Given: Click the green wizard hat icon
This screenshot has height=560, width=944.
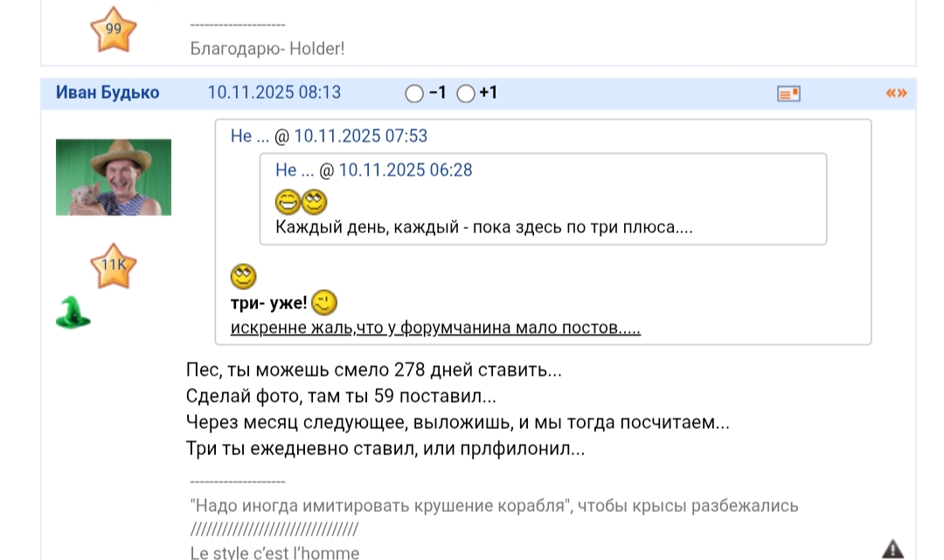Looking at the screenshot, I should 73,312.
